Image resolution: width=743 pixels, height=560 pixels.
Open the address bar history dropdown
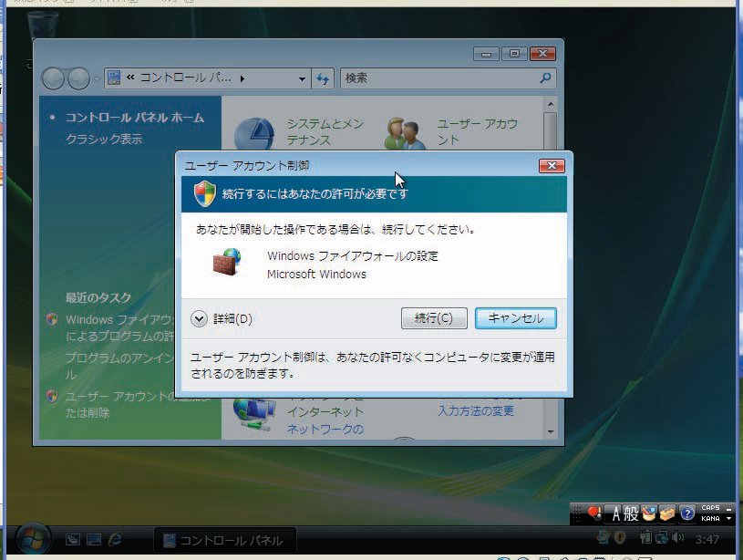pyautogui.click(x=302, y=78)
